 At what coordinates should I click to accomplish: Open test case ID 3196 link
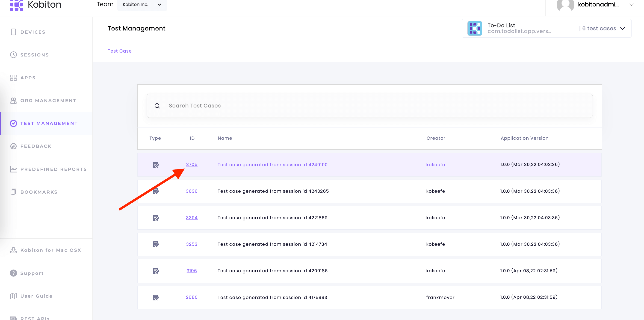(x=192, y=271)
